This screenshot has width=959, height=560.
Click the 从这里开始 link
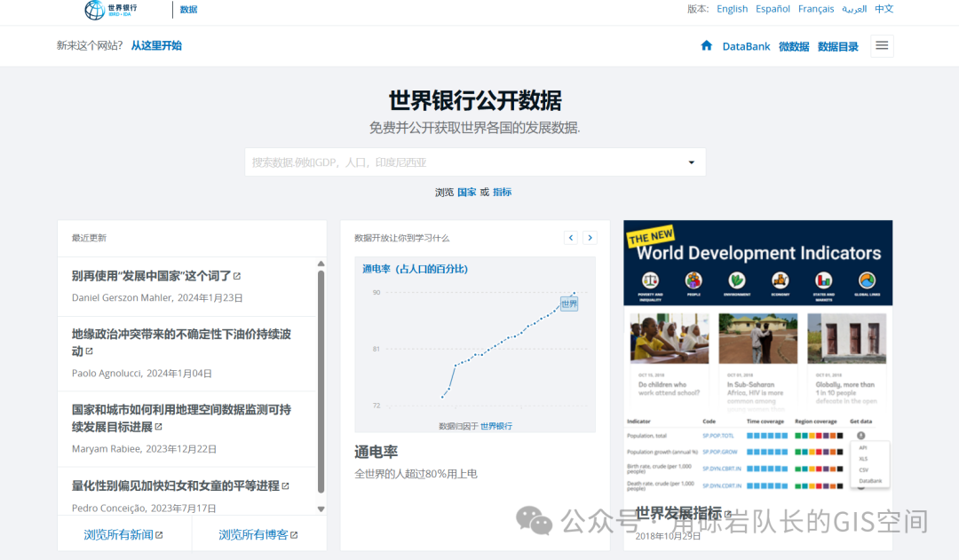click(x=156, y=45)
